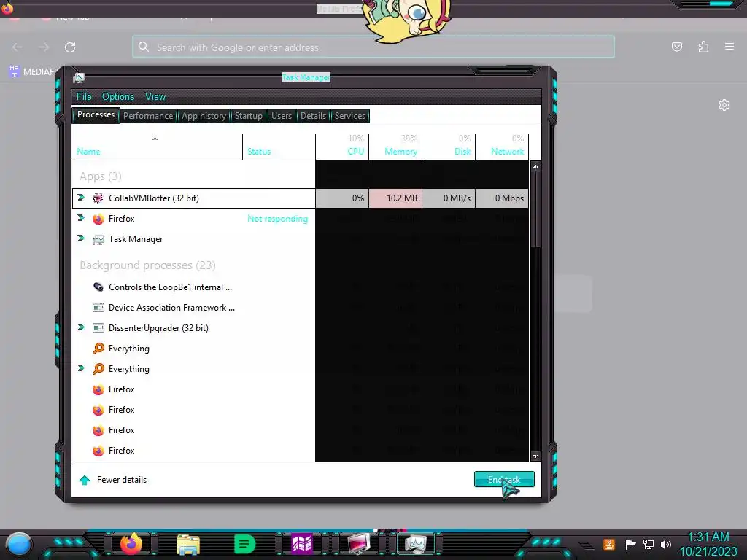This screenshot has width=747, height=560.
Task: Click the Firefox icon in Apps list
Action: pos(98,219)
